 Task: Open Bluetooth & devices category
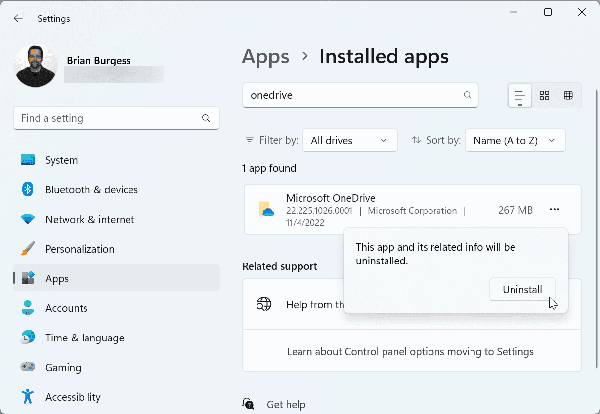point(116,189)
